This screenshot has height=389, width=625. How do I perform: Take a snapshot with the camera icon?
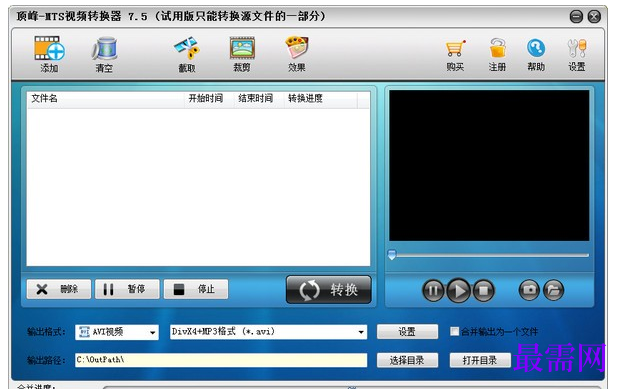[x=529, y=290]
